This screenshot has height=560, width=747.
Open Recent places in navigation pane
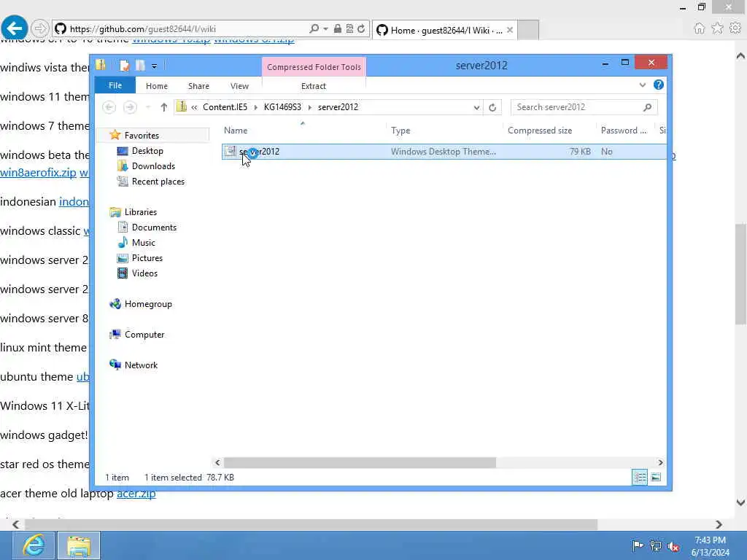point(158,182)
